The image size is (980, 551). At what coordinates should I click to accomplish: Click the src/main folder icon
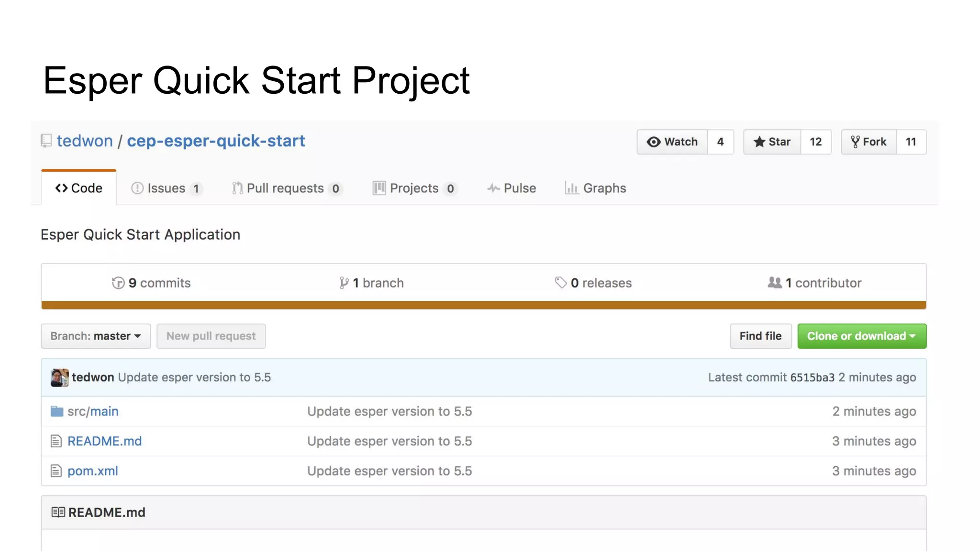click(x=57, y=411)
